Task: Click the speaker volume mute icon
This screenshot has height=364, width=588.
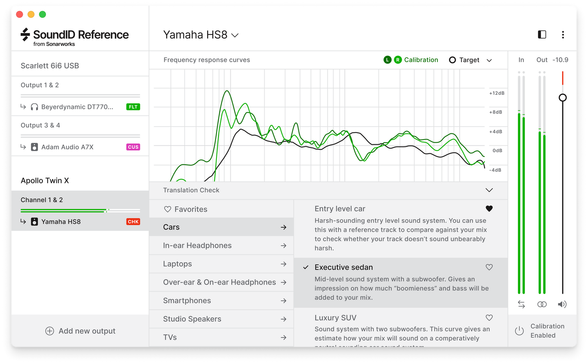Action: coord(562,304)
